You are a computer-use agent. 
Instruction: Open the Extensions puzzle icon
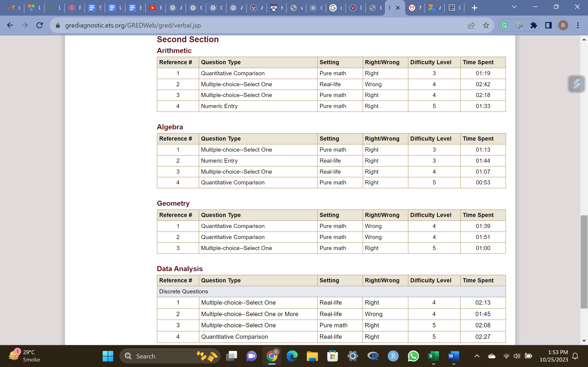pos(534,25)
